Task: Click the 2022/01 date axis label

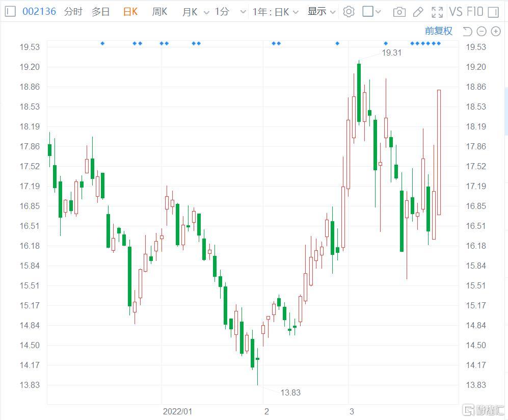Action: click(x=177, y=411)
